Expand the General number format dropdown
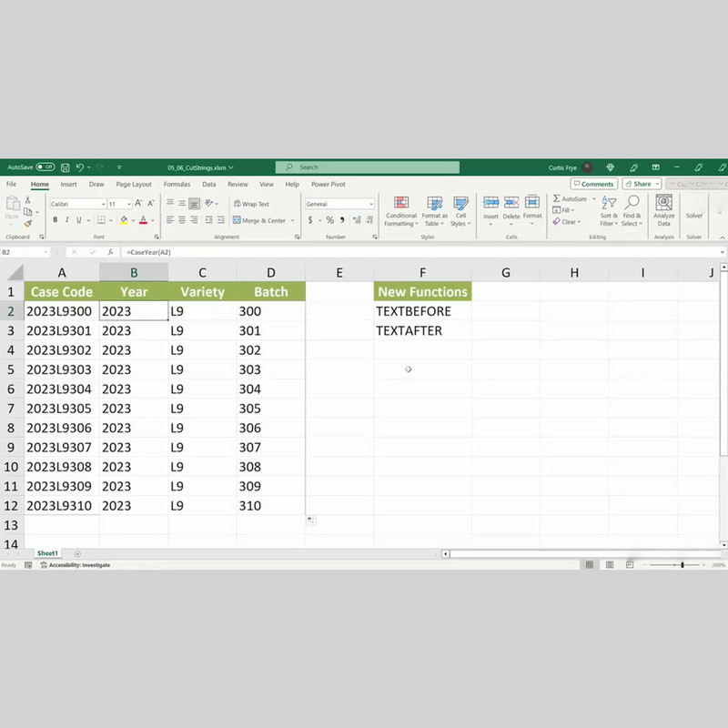 click(370, 204)
